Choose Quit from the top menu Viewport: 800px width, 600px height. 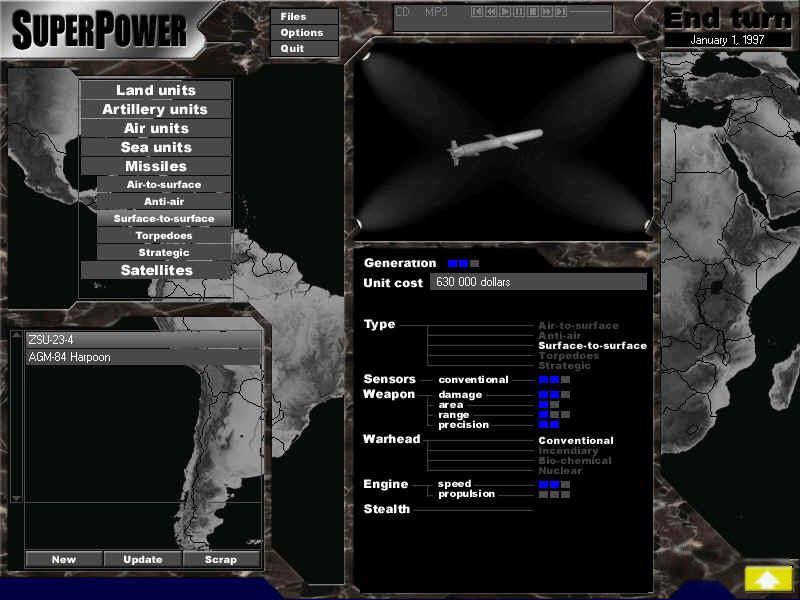click(304, 48)
